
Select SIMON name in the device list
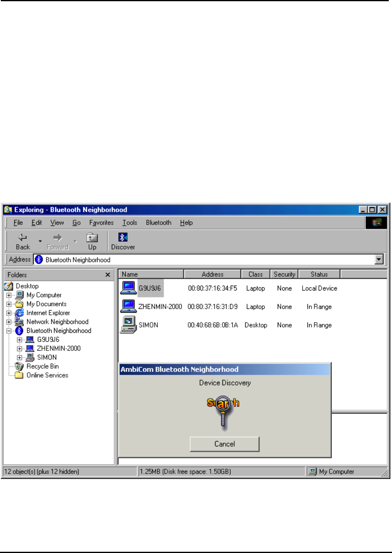coord(148,325)
